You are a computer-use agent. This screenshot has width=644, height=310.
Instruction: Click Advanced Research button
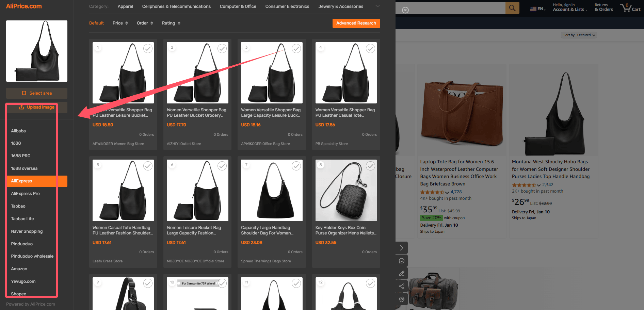click(x=356, y=23)
